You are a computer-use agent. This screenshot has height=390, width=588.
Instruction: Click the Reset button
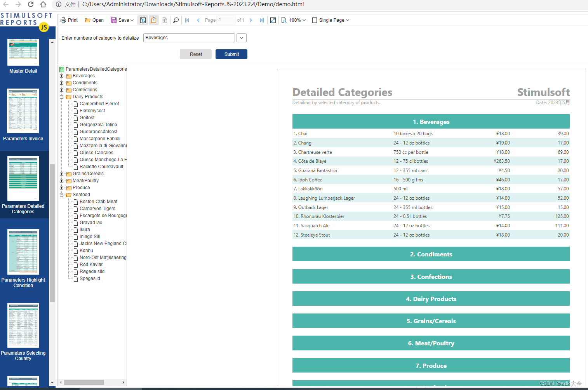click(195, 54)
